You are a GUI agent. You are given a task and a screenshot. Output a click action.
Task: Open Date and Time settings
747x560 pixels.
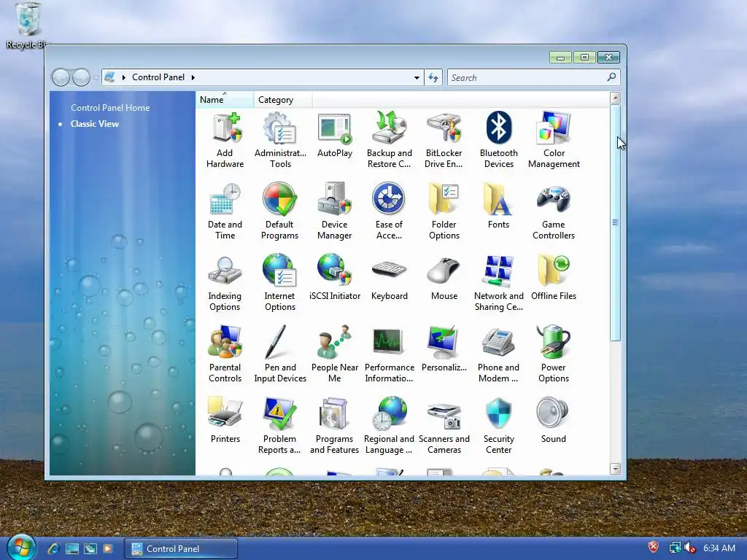[x=225, y=211]
